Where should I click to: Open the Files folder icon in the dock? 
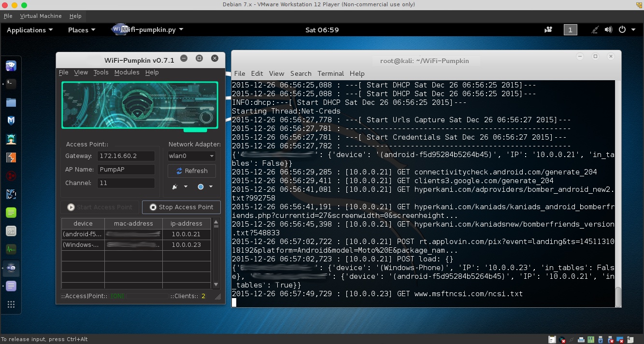pos(11,102)
